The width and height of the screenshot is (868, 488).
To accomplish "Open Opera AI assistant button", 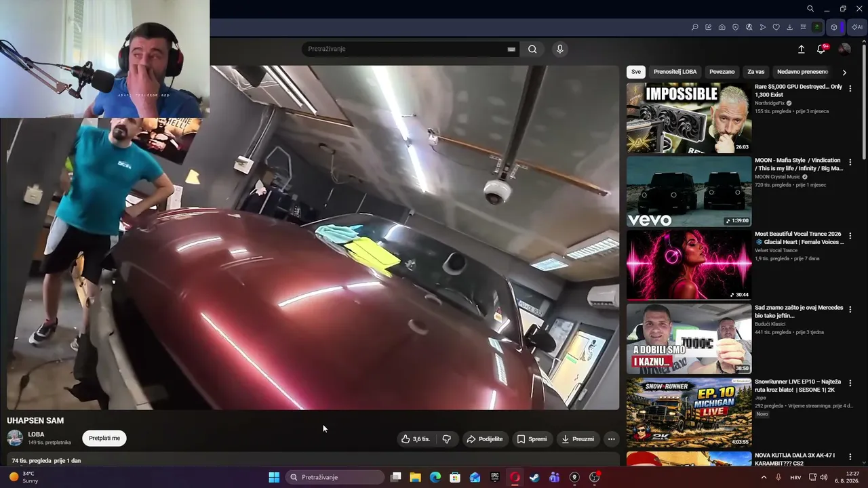I will [x=857, y=27].
